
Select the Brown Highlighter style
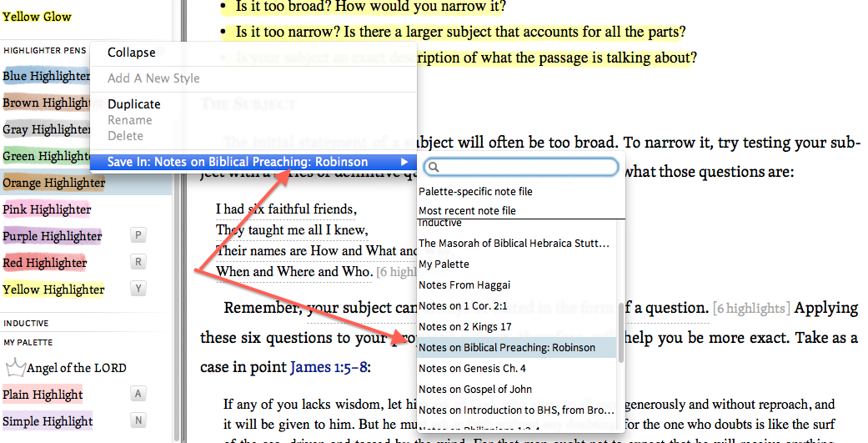pos(46,103)
